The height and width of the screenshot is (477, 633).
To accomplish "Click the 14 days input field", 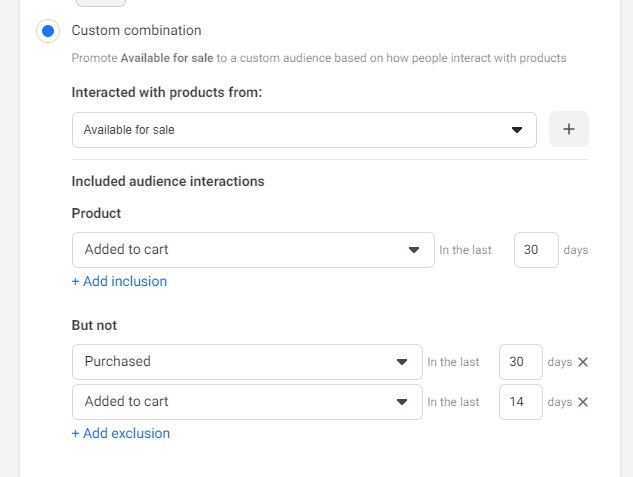I will point(521,402).
